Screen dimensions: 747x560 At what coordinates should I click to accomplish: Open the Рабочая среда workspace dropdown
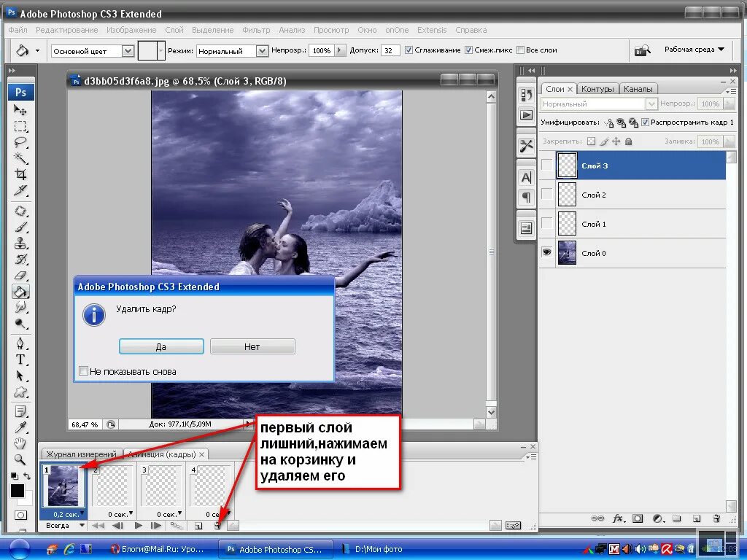(694, 50)
